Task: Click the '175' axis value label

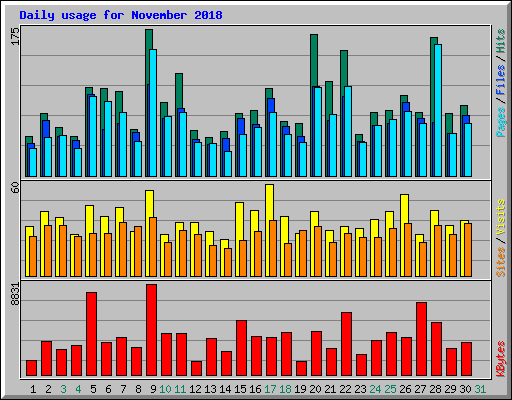Action: (x=15, y=36)
